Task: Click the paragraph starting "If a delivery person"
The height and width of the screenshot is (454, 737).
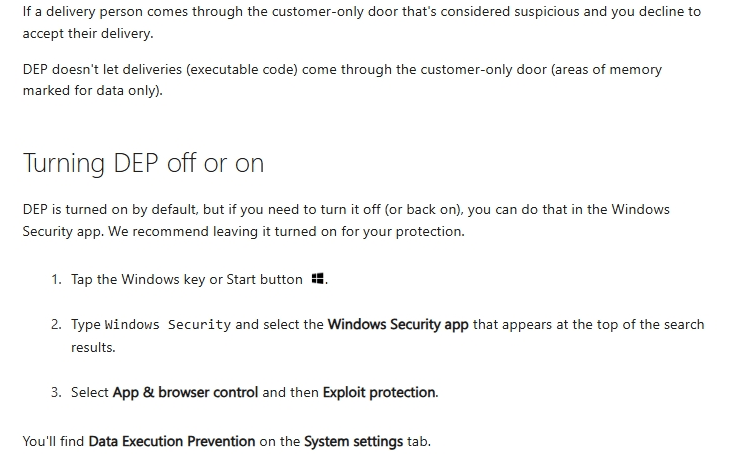Action: (x=362, y=22)
